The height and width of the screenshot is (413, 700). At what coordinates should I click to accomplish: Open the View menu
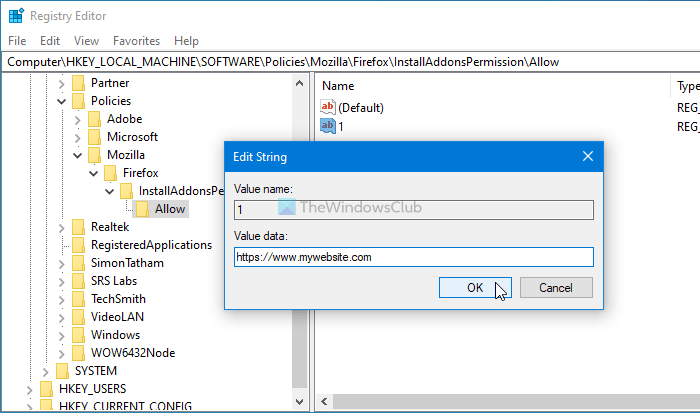coord(86,41)
